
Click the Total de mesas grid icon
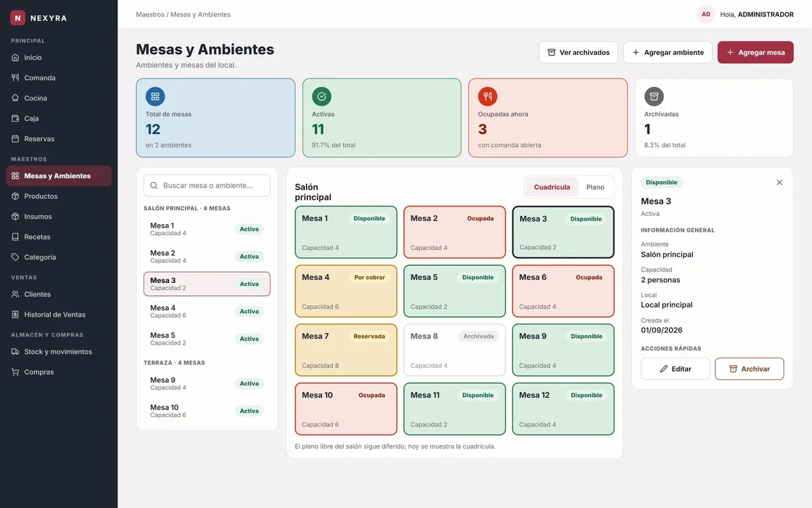pos(155,96)
